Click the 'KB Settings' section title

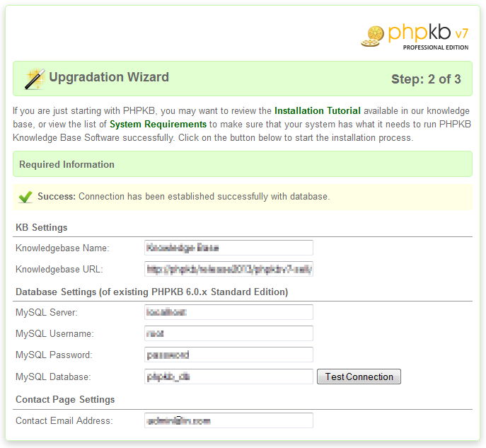[42, 227]
